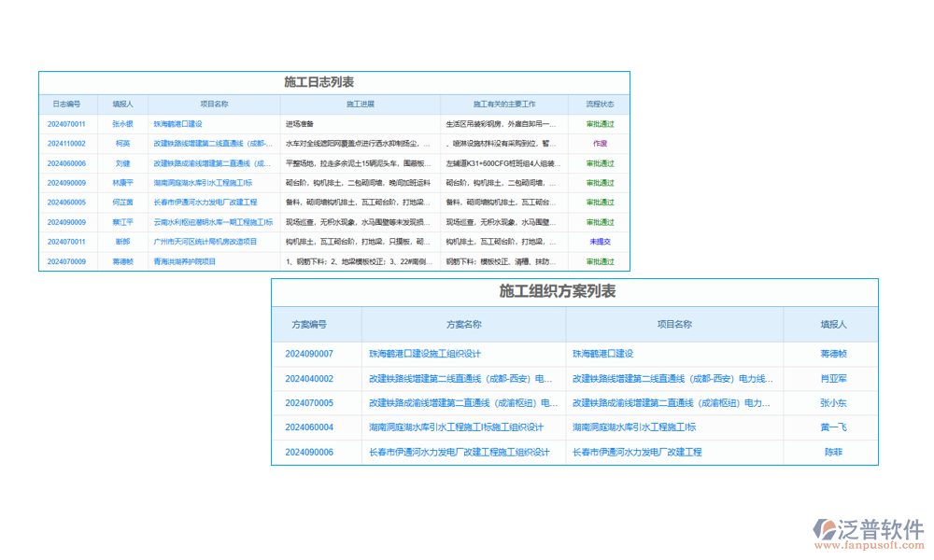The height and width of the screenshot is (560, 934).
Task: Click the 泛普软件 logo icon
Action: tap(826, 531)
